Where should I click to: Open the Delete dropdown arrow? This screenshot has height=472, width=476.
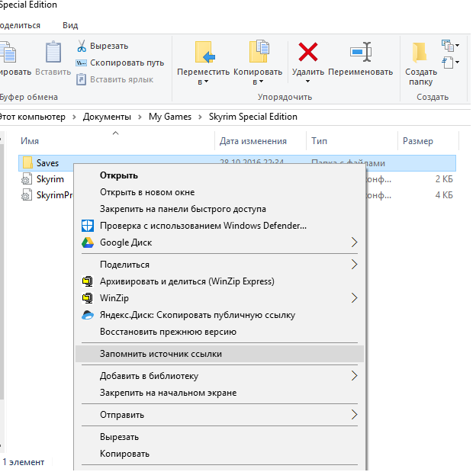(x=307, y=81)
